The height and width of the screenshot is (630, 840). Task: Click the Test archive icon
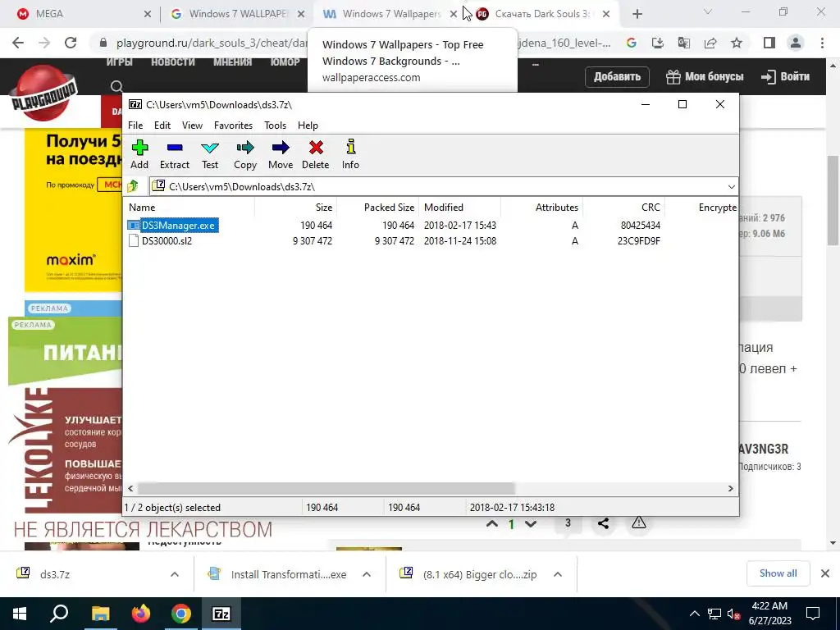(210, 154)
